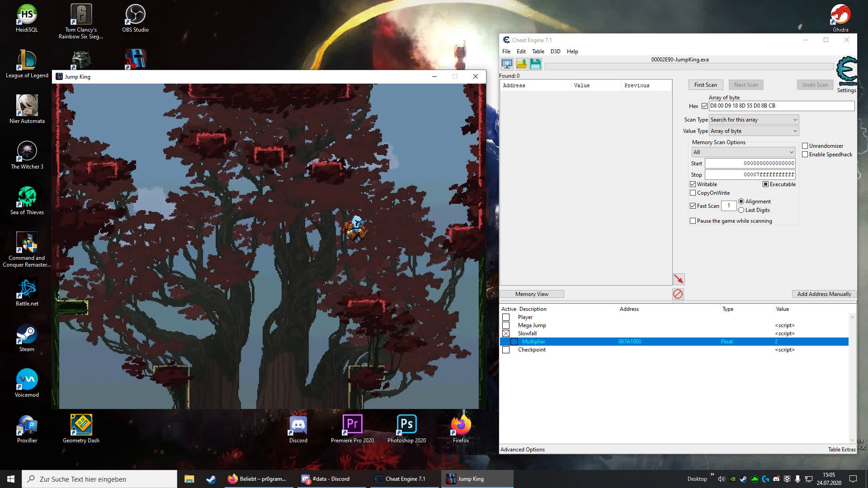
Task: Activate the Mega Jump script checkbox
Action: click(506, 325)
